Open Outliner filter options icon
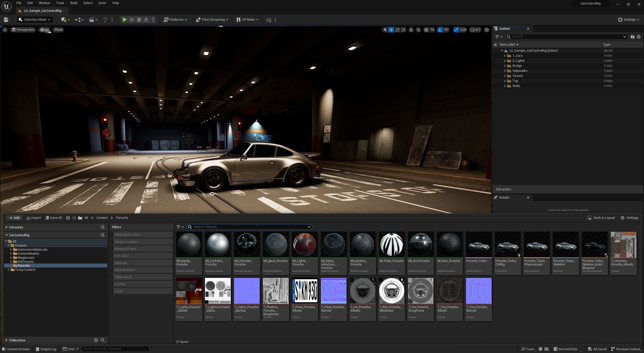Screen dimensions: 644x353 [x=499, y=37]
